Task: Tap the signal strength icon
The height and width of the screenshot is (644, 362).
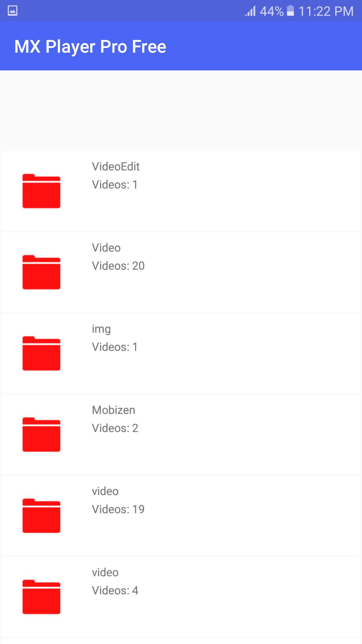Action: (x=250, y=11)
